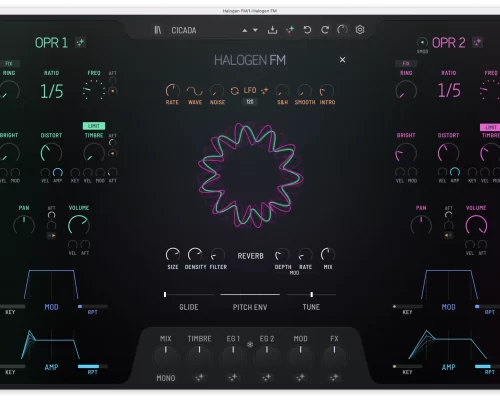Close the Halogen FM center panel
The width and height of the screenshot is (500, 400).
tap(342, 60)
